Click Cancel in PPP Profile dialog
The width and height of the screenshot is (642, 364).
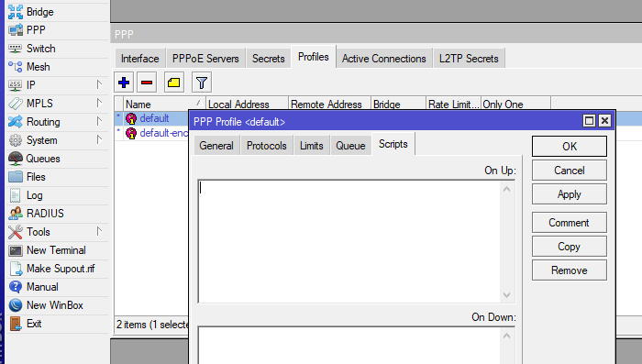tap(570, 171)
